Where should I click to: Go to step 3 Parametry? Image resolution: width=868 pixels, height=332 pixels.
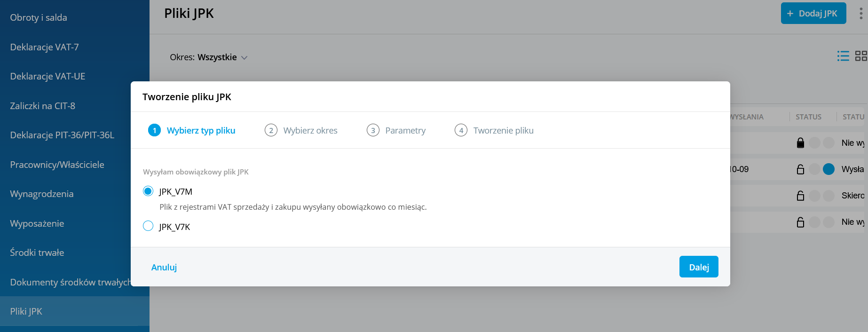396,130
